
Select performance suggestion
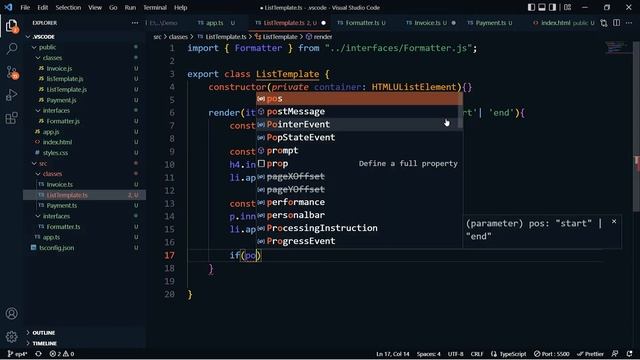[357, 202]
